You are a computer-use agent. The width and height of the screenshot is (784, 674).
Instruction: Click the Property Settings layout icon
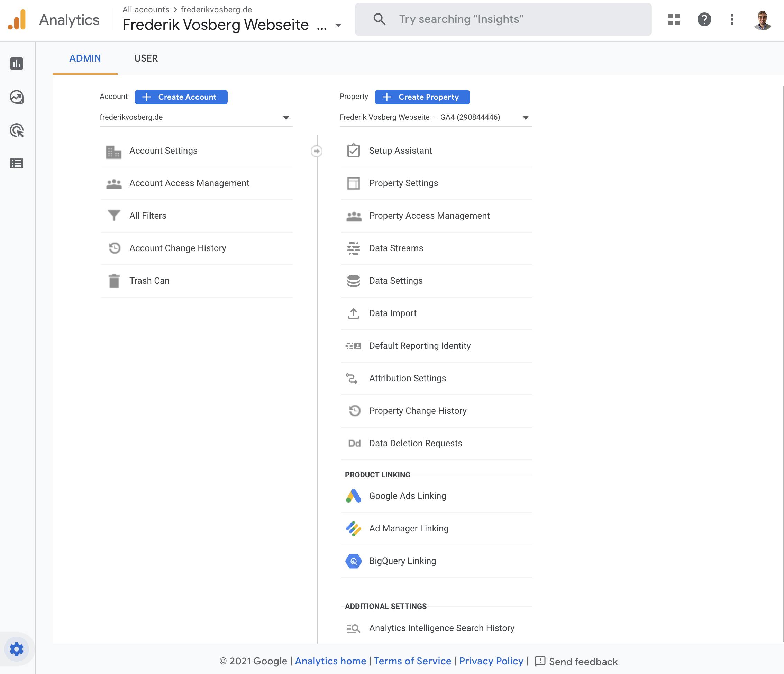click(353, 183)
